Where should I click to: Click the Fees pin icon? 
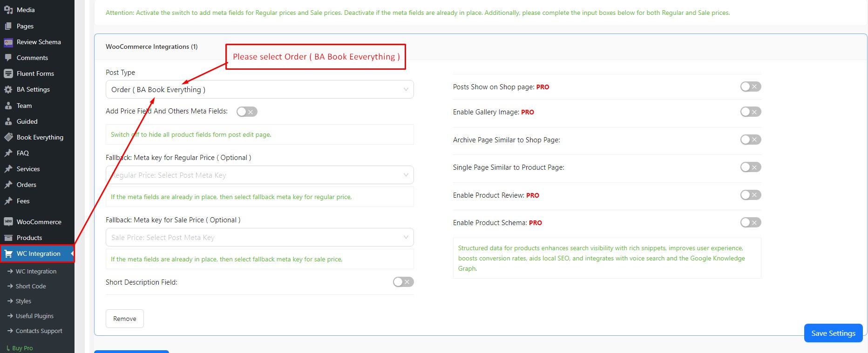[8, 201]
